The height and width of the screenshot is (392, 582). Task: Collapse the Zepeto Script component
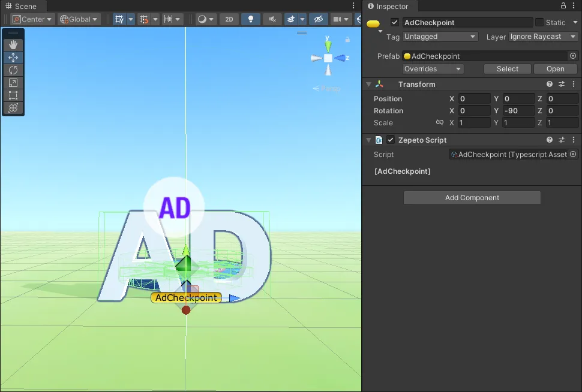(368, 140)
